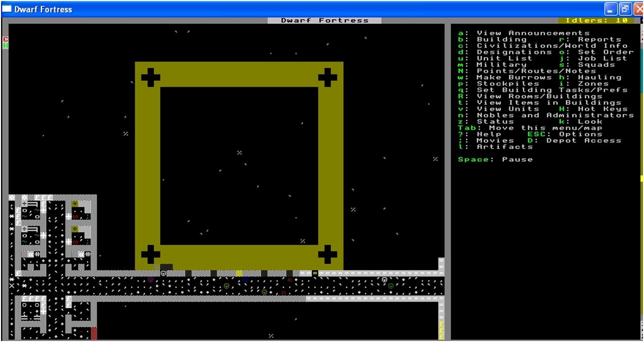
Task: Select the top-left black cross marker
Action: [151, 77]
